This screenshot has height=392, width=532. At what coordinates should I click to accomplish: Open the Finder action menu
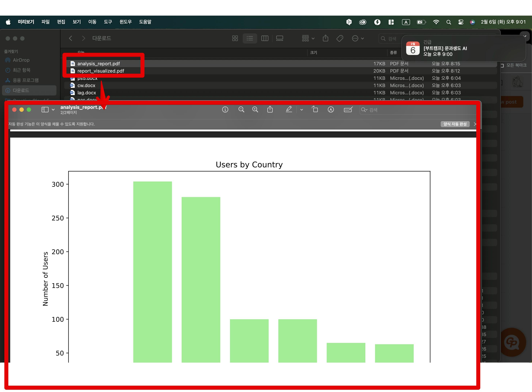click(x=358, y=38)
